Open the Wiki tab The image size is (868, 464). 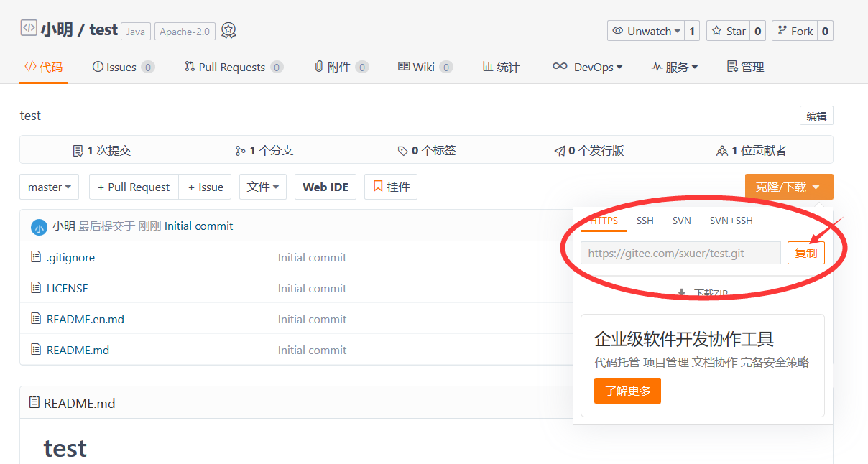[x=425, y=67]
